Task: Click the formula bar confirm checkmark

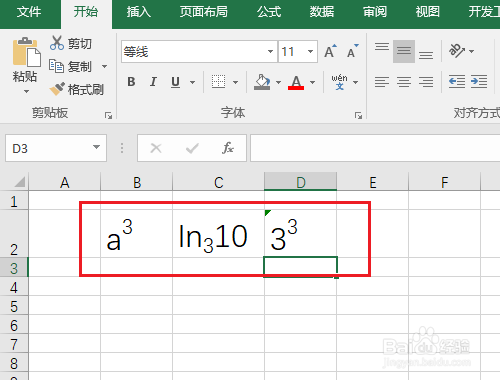Action: [x=192, y=148]
